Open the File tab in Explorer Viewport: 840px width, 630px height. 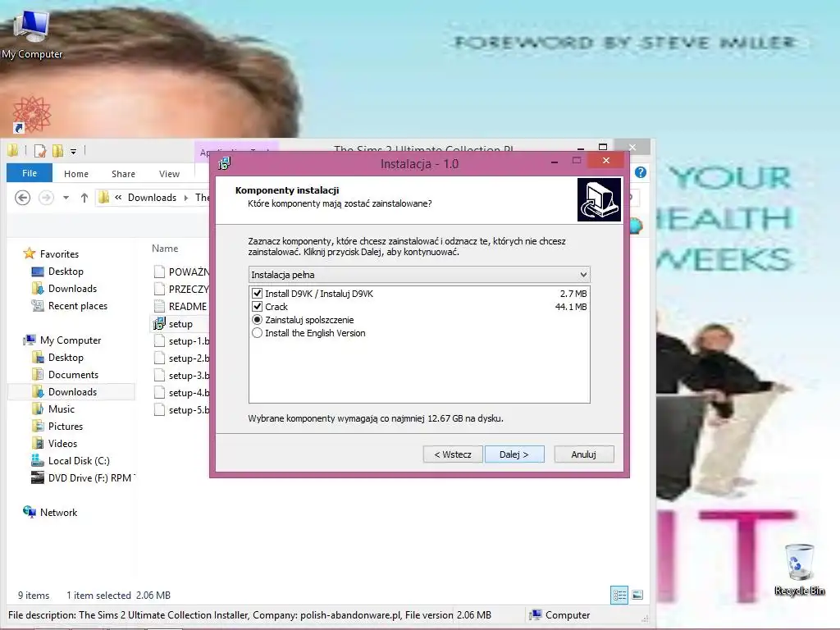click(30, 173)
